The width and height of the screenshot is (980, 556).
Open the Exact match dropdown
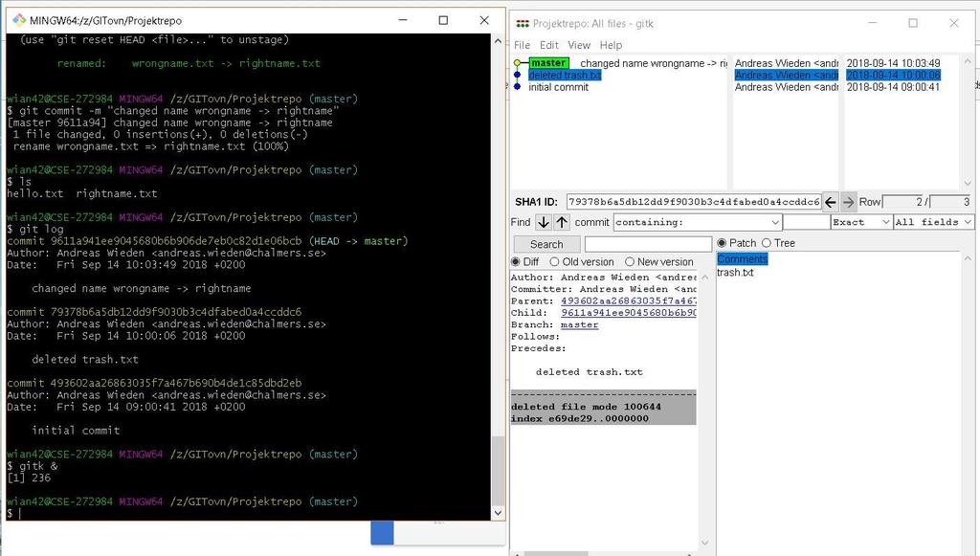[x=860, y=222]
